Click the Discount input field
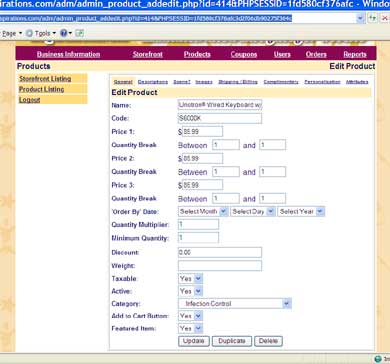 [220, 252]
